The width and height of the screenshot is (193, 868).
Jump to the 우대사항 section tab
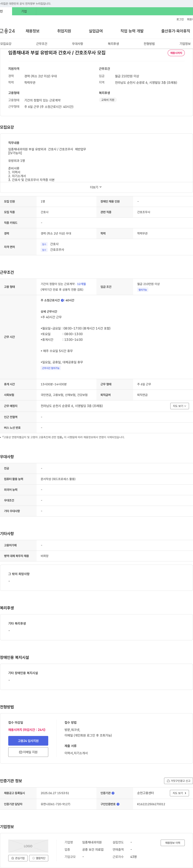tap(77, 44)
